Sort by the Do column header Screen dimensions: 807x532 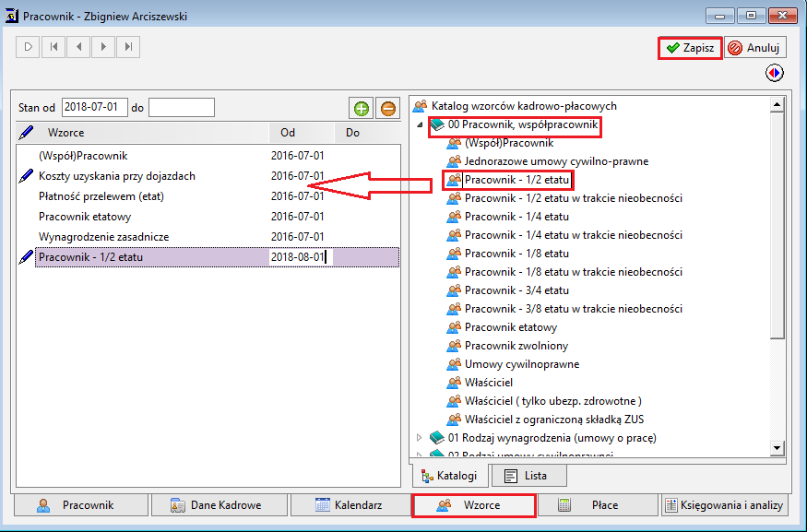367,132
